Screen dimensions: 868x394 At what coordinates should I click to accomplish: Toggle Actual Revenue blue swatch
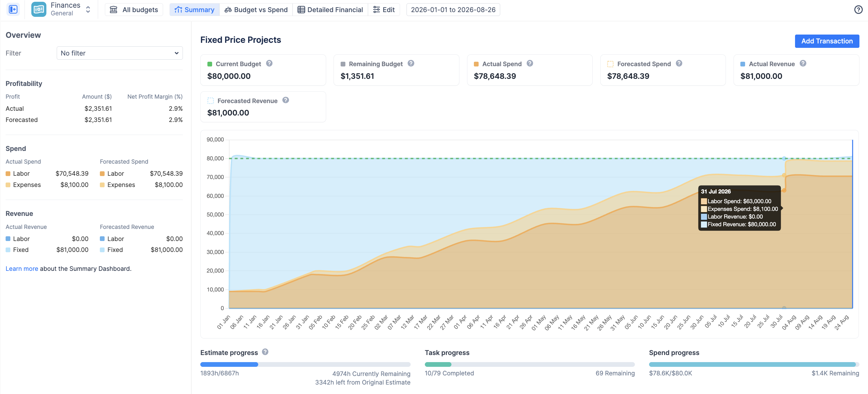point(743,64)
